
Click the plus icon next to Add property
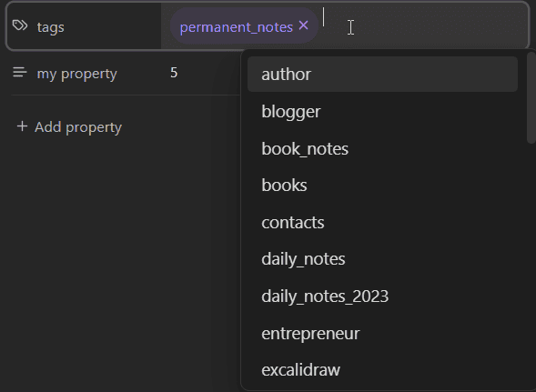point(22,126)
